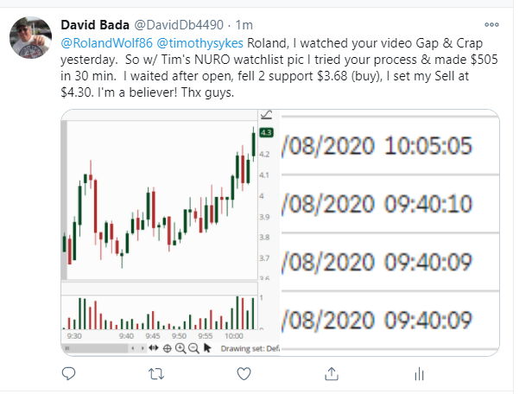Select the arrow pointer tool below chart

[207, 348]
